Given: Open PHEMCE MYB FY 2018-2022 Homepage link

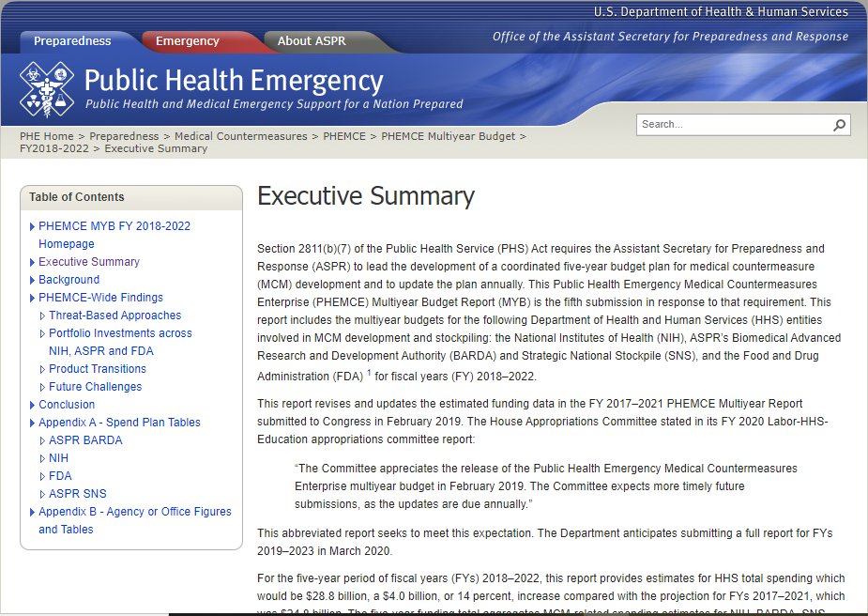Looking at the screenshot, I should tap(114, 235).
